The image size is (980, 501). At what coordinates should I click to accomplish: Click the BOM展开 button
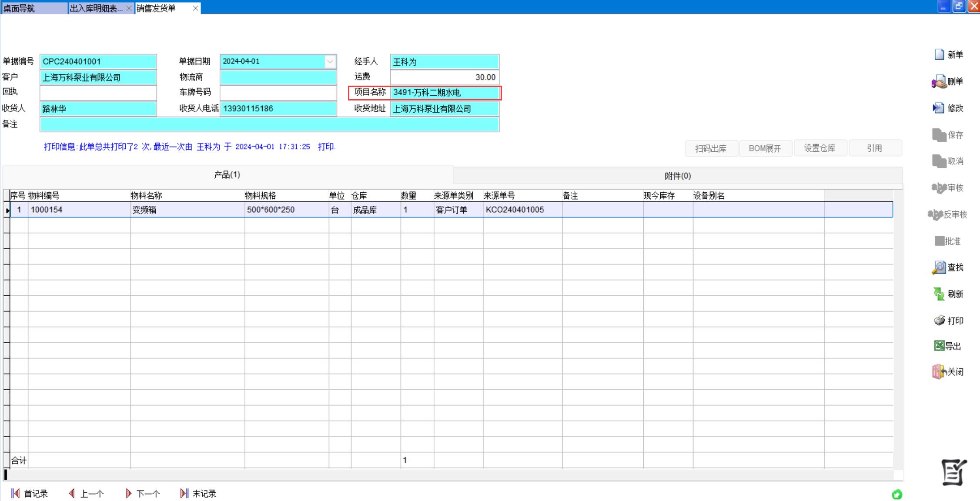[x=765, y=148]
